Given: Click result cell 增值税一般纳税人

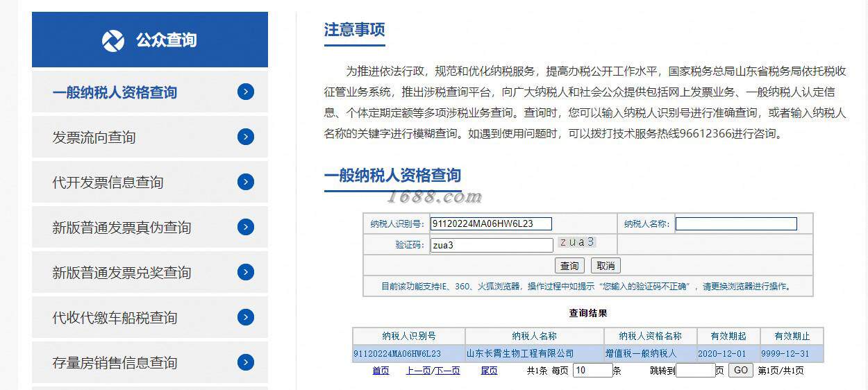Looking at the screenshot, I should click(x=650, y=354).
